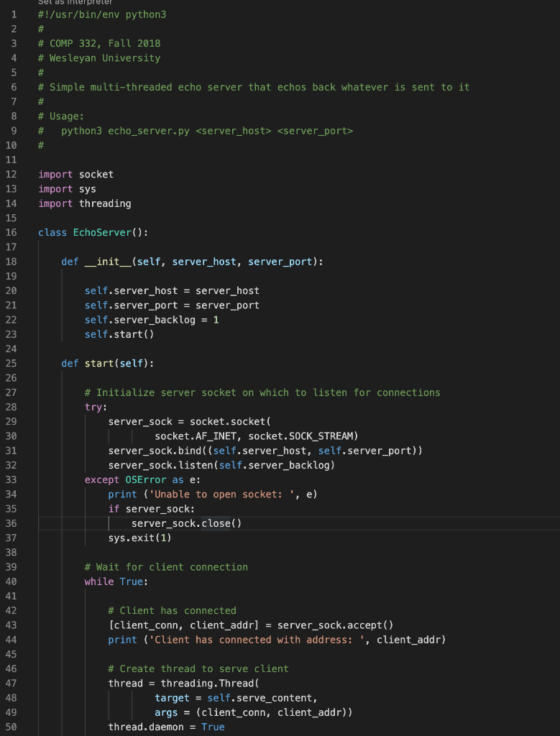This screenshot has height=736, width=560.
Task: Click 'self.server_host = server_host' line
Action: [x=172, y=290]
